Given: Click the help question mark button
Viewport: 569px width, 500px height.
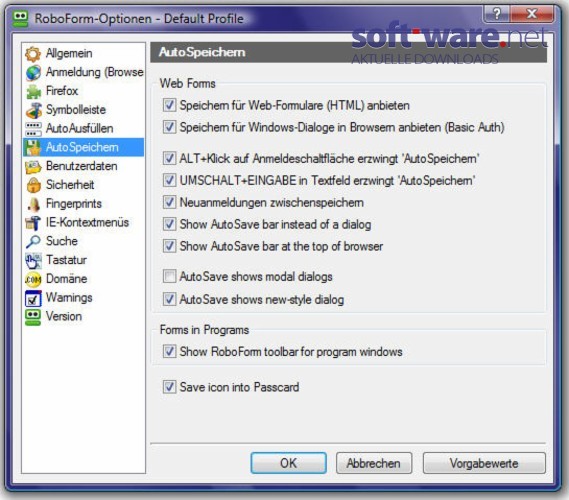Looking at the screenshot, I should 496,14.
